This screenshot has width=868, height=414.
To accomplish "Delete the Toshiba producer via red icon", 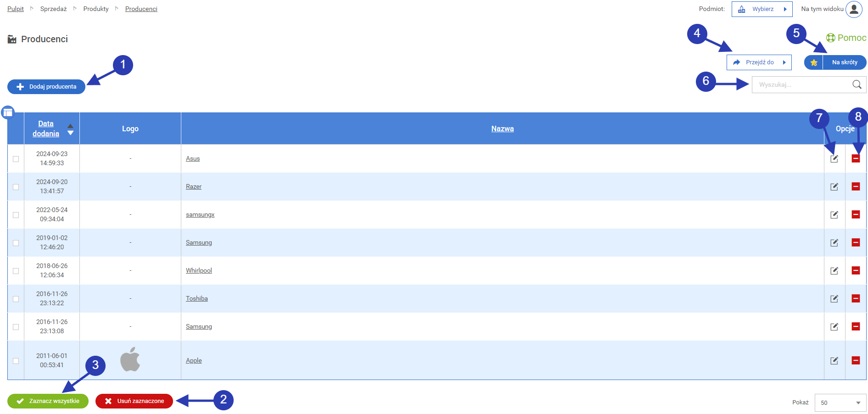I will coord(856,298).
